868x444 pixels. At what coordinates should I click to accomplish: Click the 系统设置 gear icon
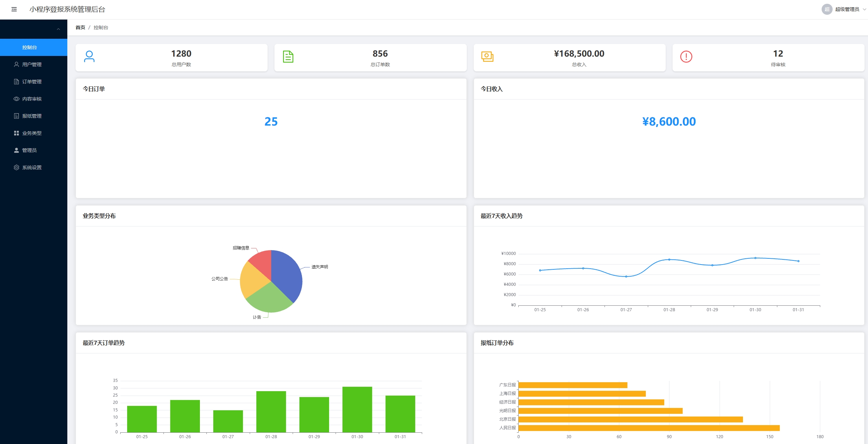tap(16, 167)
